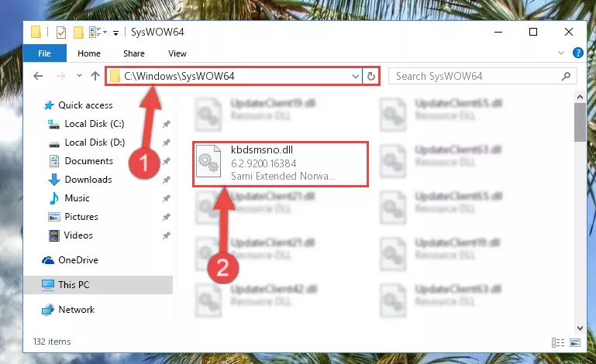Click the Properties quick access toolbar icon
Image resolution: width=596 pixels, height=364 pixels.
(60, 33)
